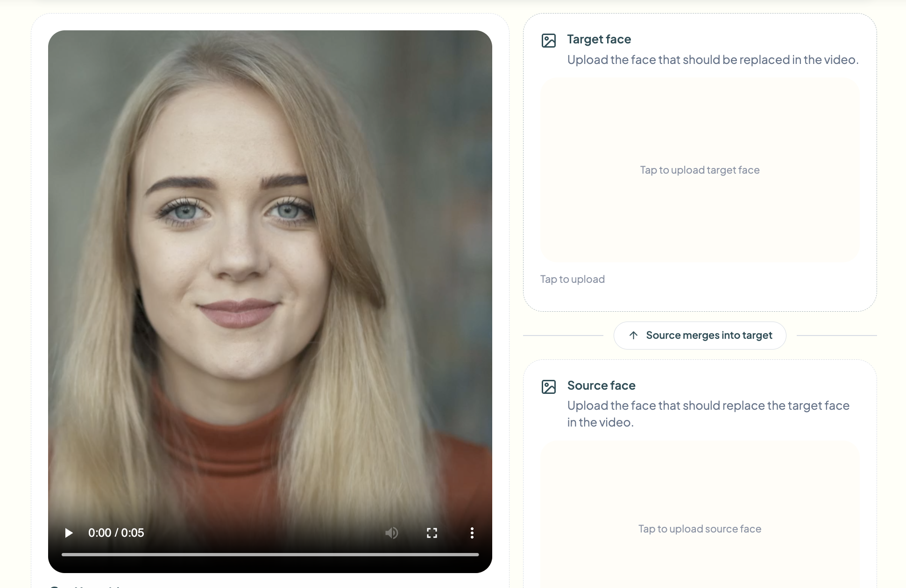The height and width of the screenshot is (588, 906).
Task: Seek along the video progress bar
Action: [270, 554]
